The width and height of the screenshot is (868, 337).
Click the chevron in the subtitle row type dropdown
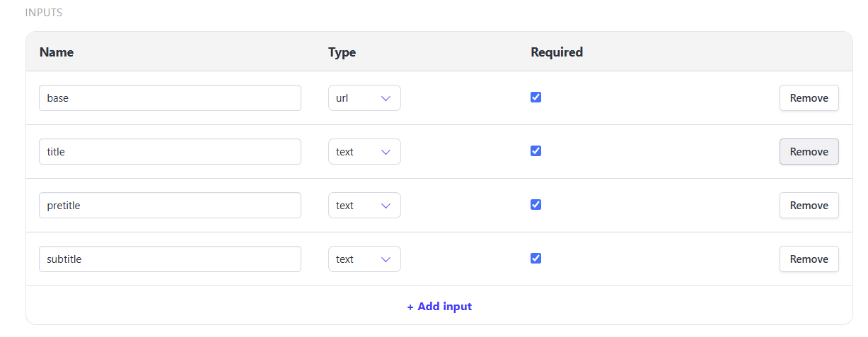tap(386, 259)
